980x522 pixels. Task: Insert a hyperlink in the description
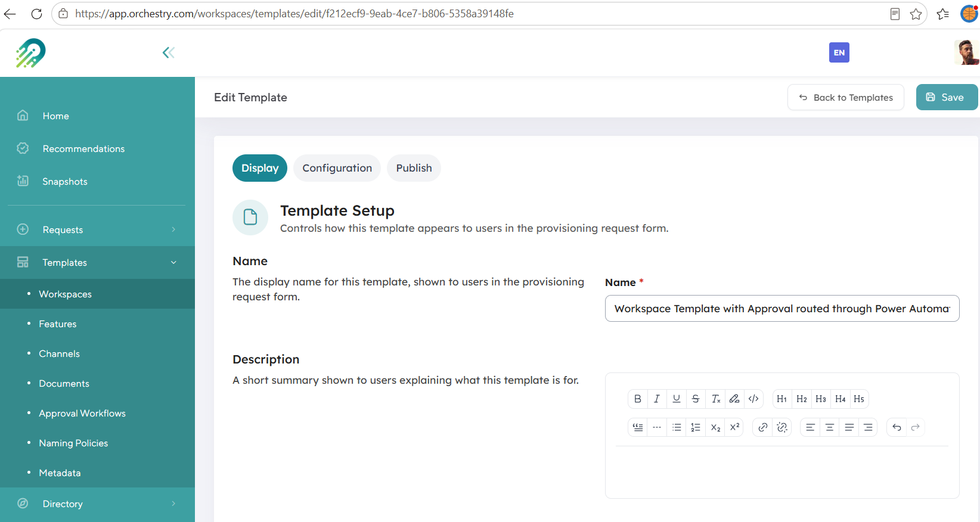click(x=763, y=427)
